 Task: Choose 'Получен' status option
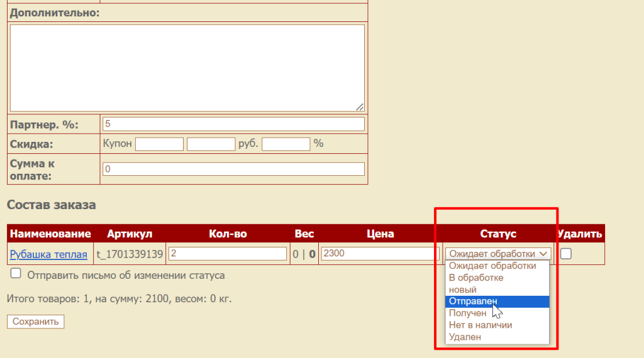click(497, 313)
